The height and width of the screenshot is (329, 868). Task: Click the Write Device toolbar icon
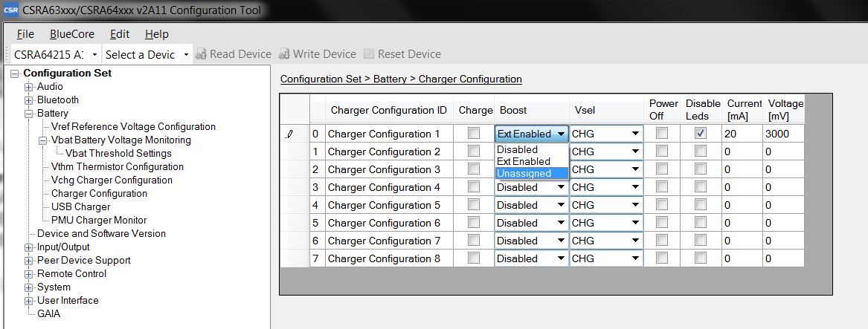click(284, 54)
